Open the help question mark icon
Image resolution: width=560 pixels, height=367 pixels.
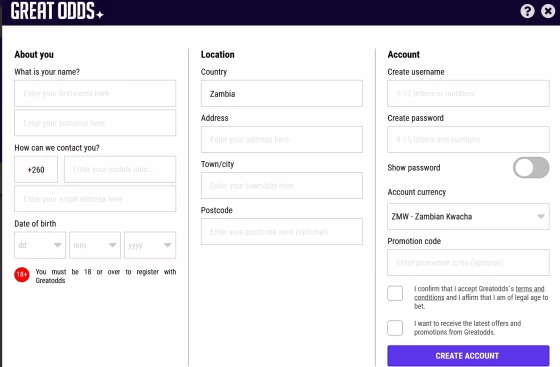[527, 11]
